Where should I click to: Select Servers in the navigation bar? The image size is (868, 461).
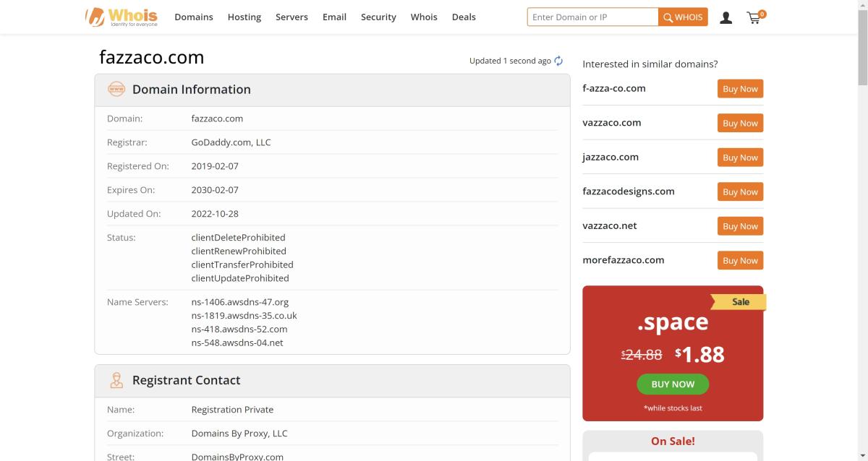[x=292, y=17]
